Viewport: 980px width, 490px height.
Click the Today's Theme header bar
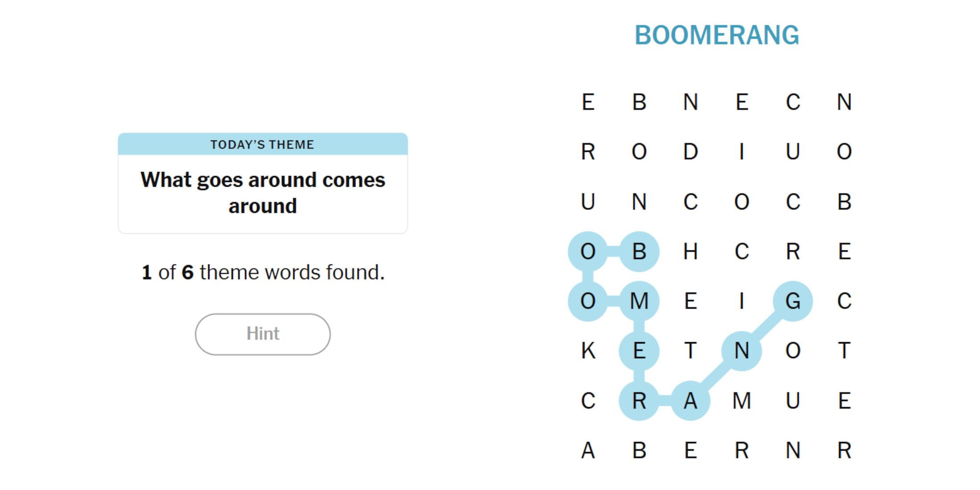[262, 144]
